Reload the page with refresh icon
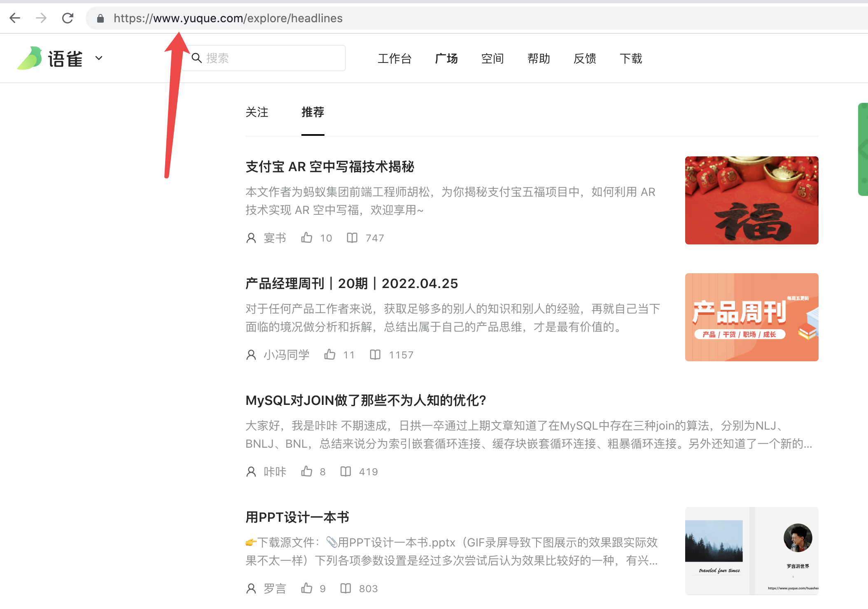This screenshot has height=609, width=868. (68, 18)
